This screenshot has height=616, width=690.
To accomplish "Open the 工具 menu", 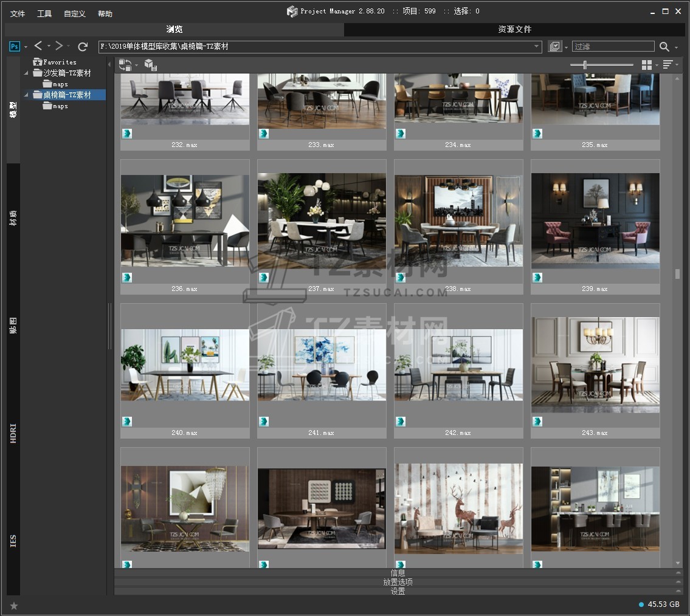I will [44, 13].
